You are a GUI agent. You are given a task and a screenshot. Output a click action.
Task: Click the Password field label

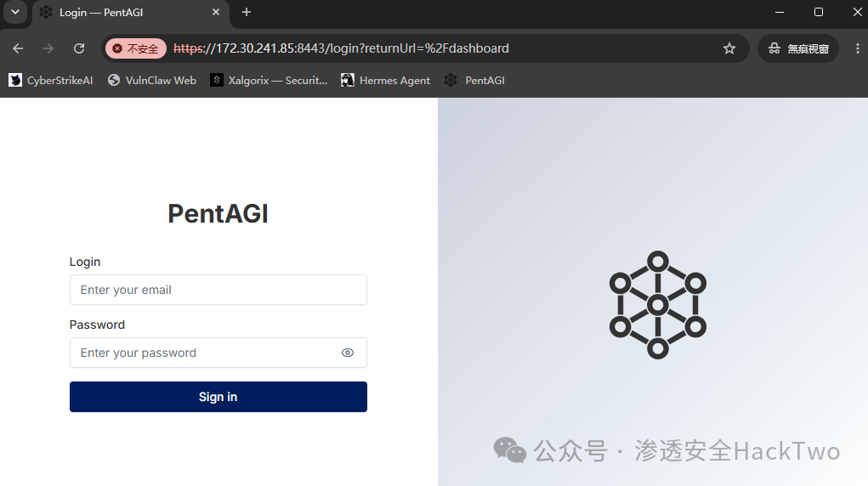pos(97,325)
